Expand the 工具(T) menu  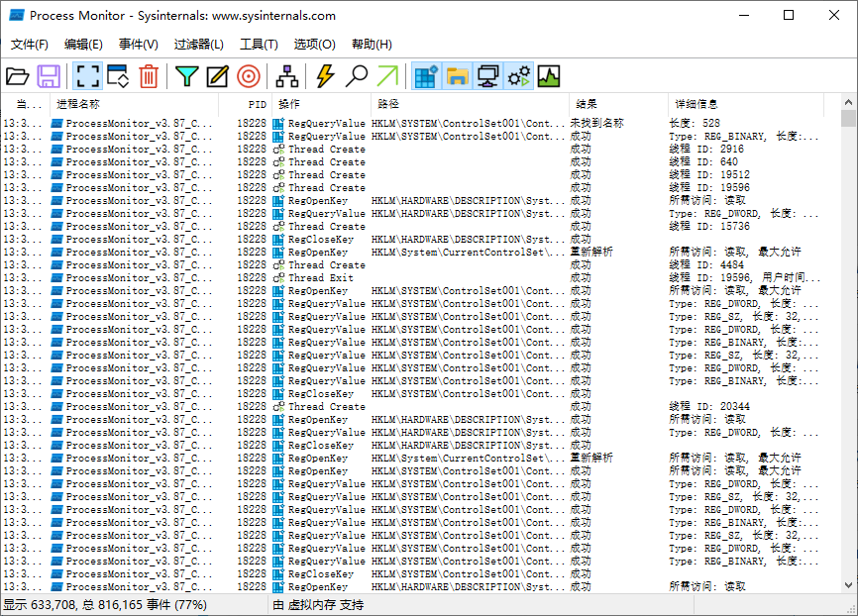[259, 45]
